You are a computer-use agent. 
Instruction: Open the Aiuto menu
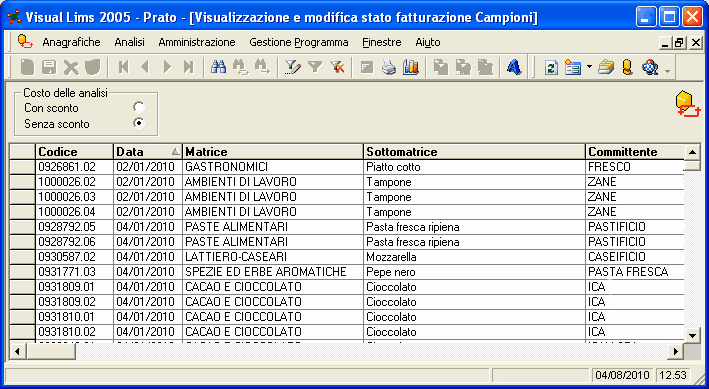click(428, 42)
